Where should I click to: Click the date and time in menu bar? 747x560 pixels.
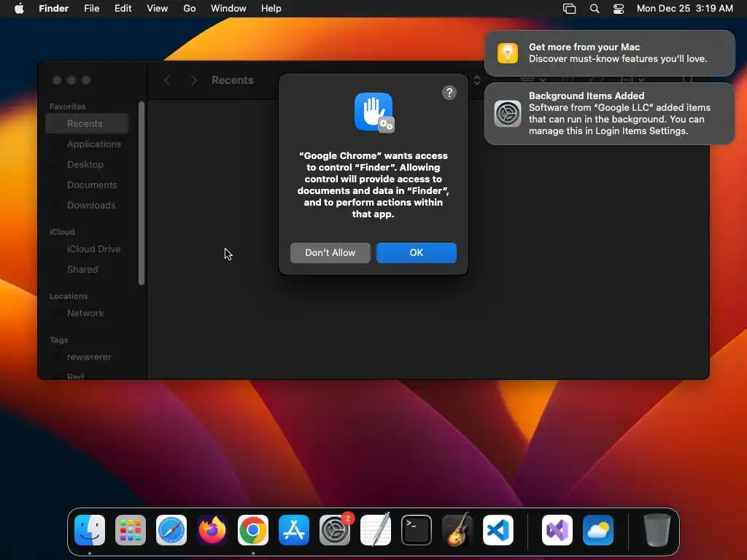pyautogui.click(x=684, y=9)
